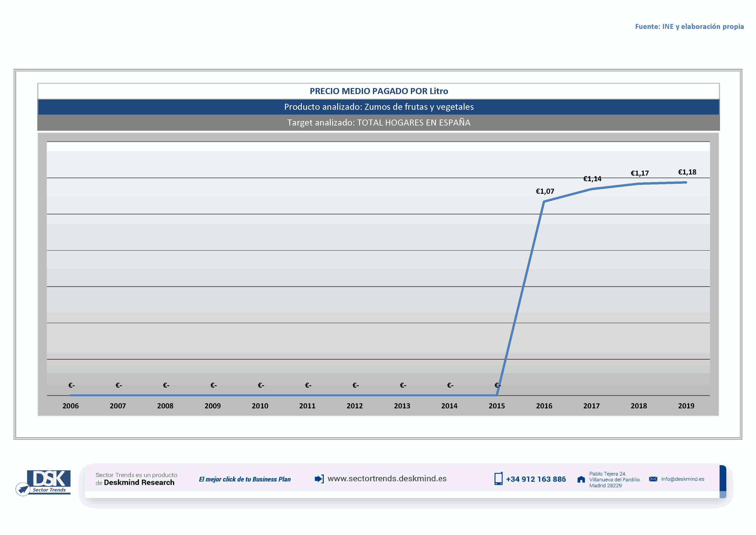756x535 pixels.
Task: Open www.sectortrends.deskmind.es link
Action: [x=387, y=479]
